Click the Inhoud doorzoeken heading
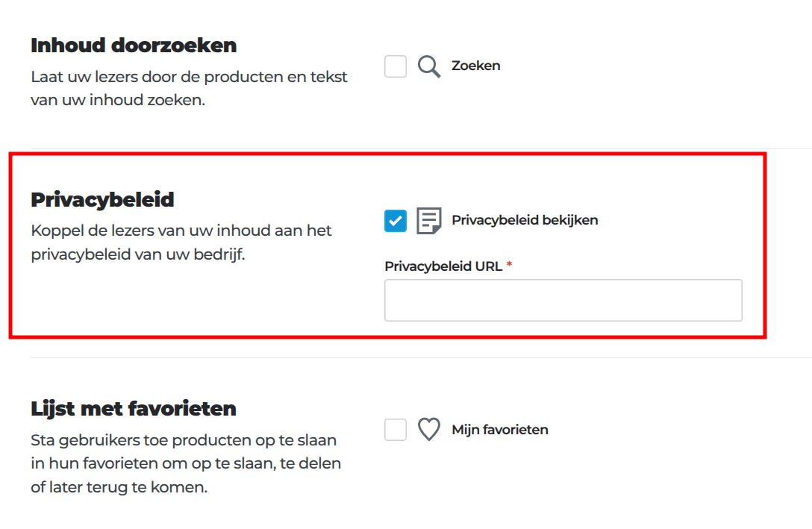The image size is (812, 529). (x=134, y=46)
